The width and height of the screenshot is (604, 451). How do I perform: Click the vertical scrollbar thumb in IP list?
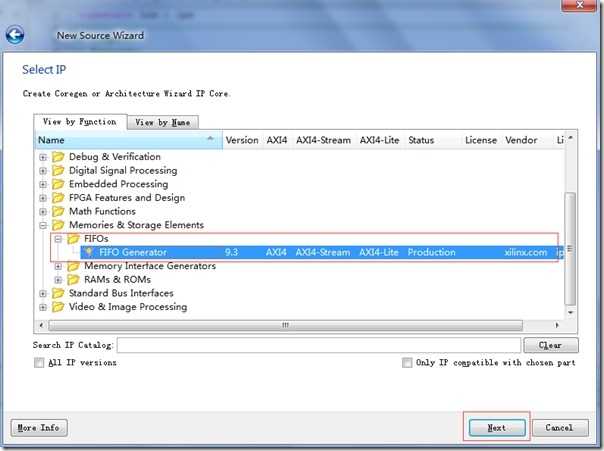pos(570,248)
